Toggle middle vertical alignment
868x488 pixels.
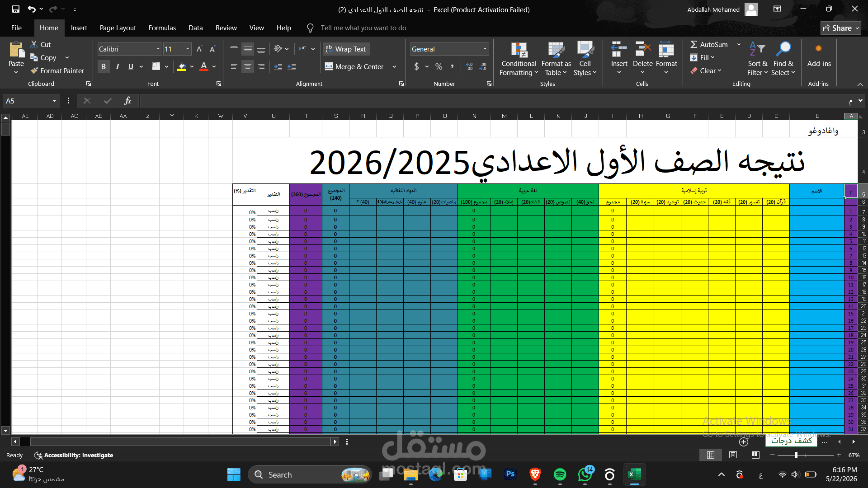tap(247, 49)
